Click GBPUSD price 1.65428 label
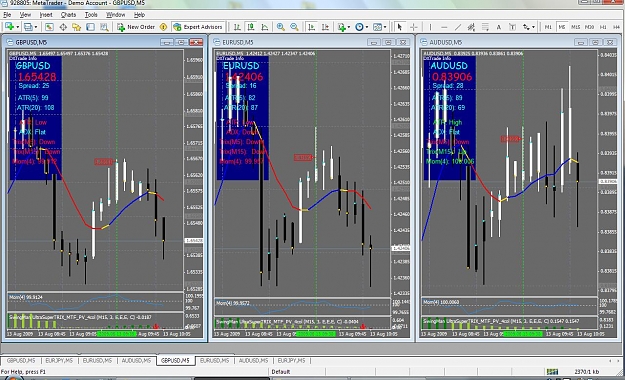Viewport: 625px width, 380px height. click(37, 77)
